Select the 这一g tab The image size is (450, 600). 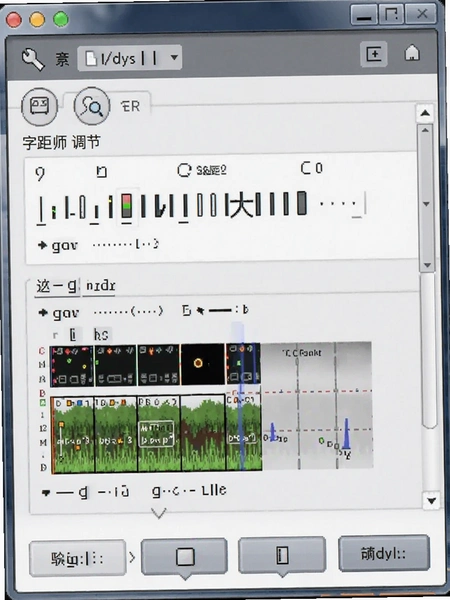[x=57, y=286]
